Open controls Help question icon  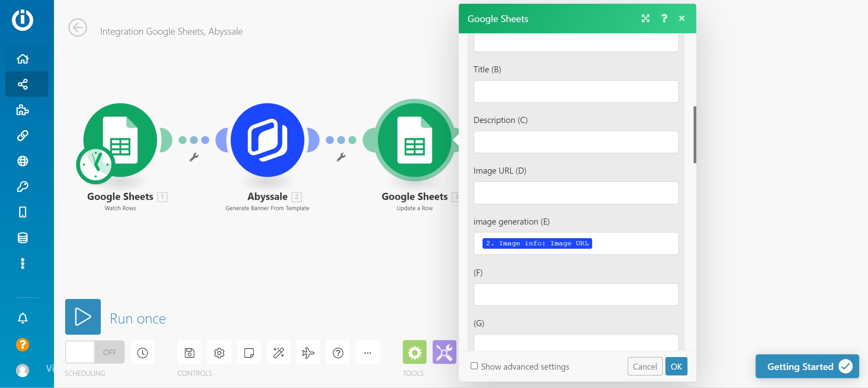click(338, 353)
